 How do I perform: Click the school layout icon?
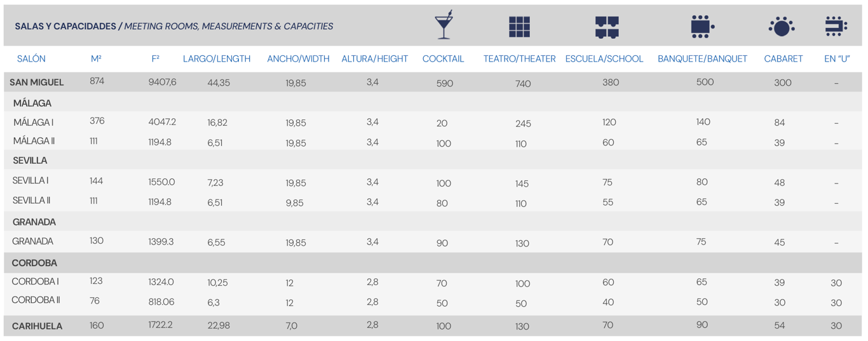607,27
